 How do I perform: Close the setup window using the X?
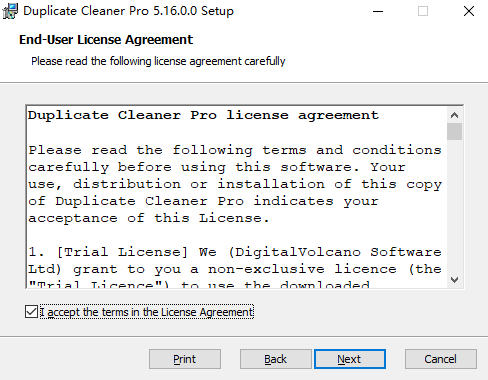[469, 11]
